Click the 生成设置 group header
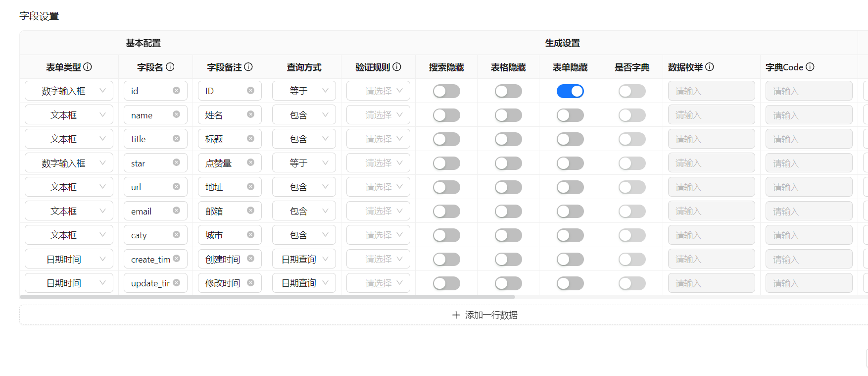The image size is (868, 376). pos(562,43)
